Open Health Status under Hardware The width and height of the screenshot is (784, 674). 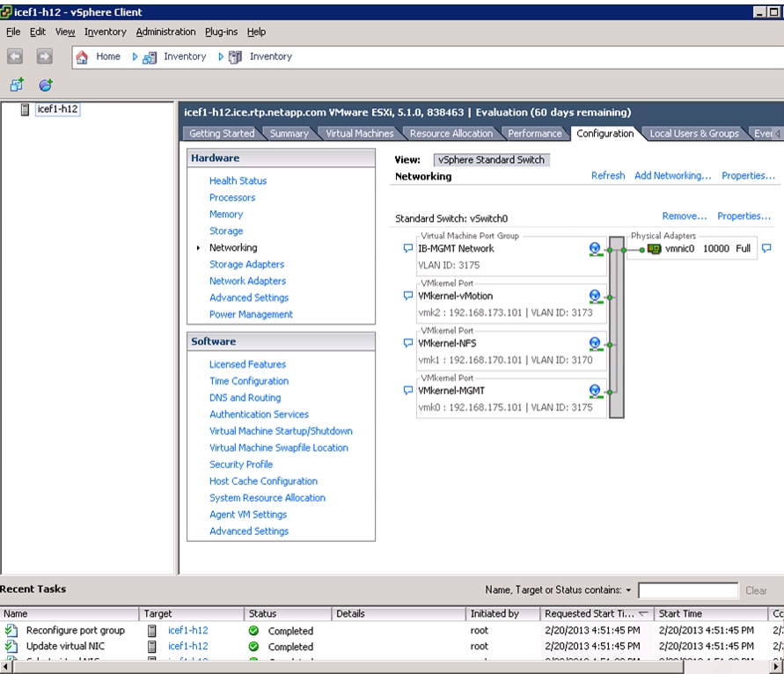pyautogui.click(x=238, y=181)
